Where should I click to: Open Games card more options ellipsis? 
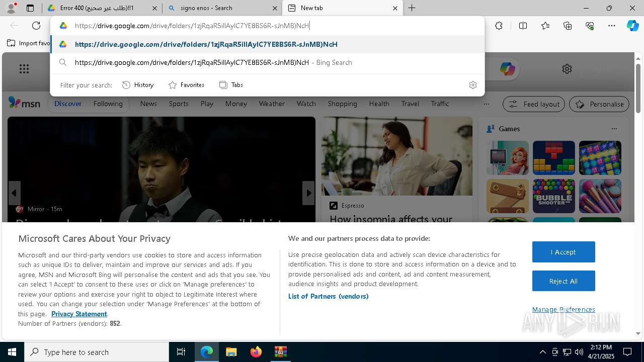pyautogui.click(x=614, y=129)
